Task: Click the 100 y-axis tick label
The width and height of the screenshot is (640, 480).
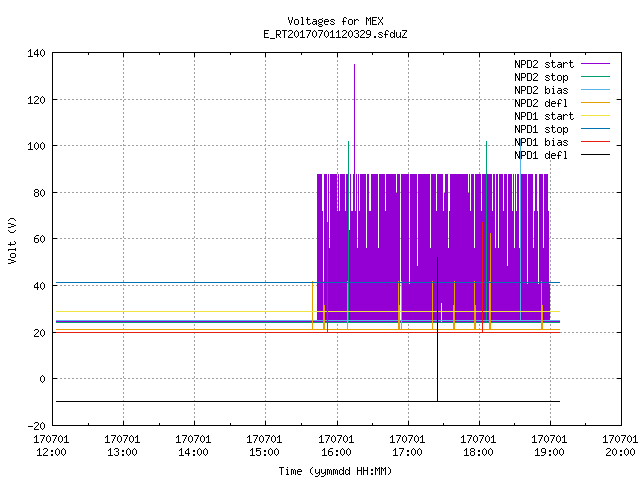Action: click(x=36, y=146)
